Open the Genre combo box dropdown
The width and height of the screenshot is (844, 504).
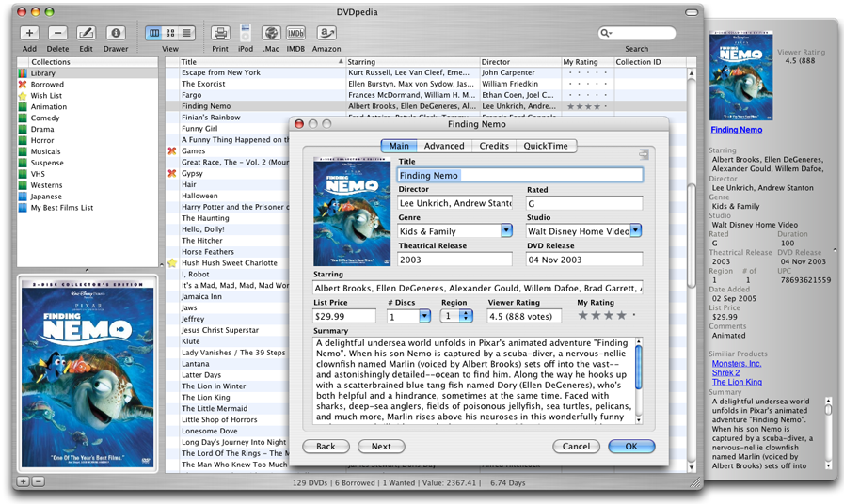506,230
